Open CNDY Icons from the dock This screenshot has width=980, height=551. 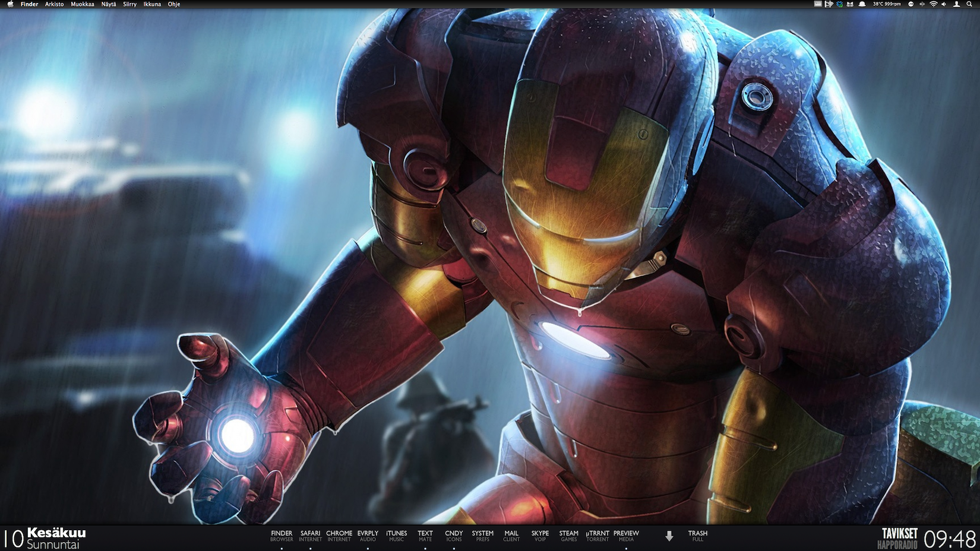click(x=454, y=536)
